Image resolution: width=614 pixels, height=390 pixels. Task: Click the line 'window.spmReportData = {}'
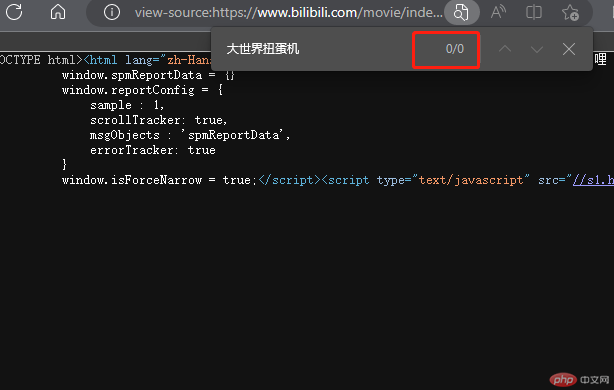(x=148, y=75)
